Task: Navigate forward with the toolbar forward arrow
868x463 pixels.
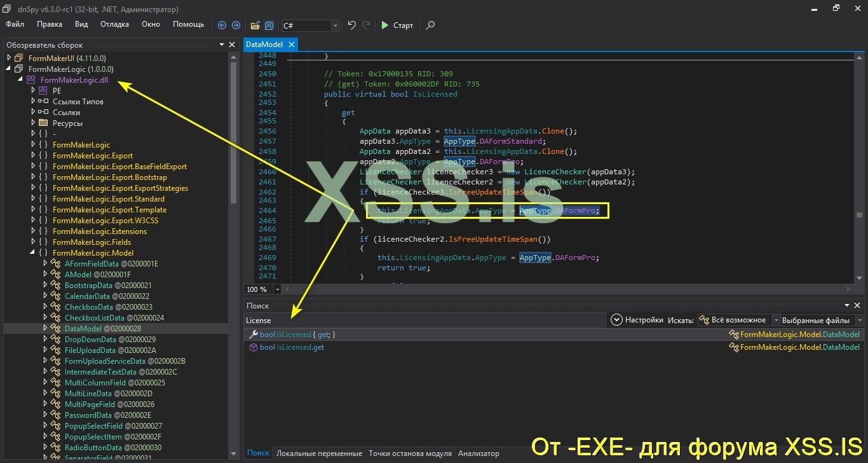Action: (x=236, y=25)
